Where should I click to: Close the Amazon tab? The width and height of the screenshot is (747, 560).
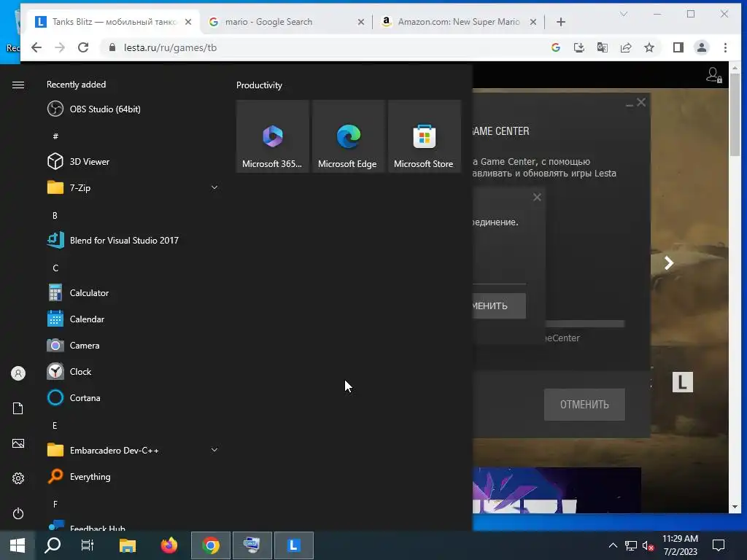pos(533,22)
